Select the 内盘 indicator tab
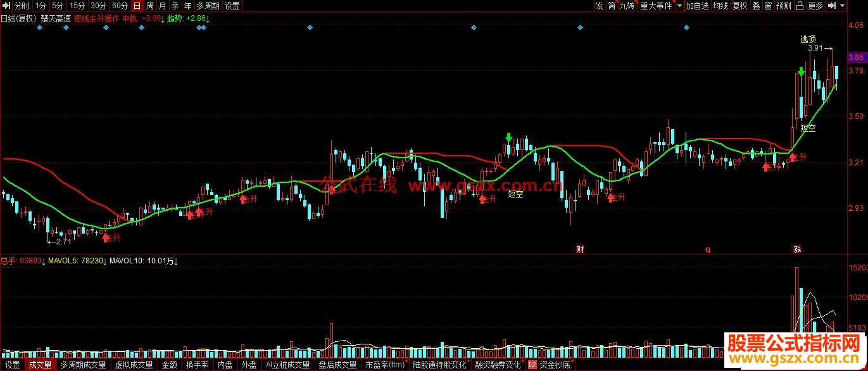Image resolution: width=868 pixels, height=371 pixels. (225, 365)
